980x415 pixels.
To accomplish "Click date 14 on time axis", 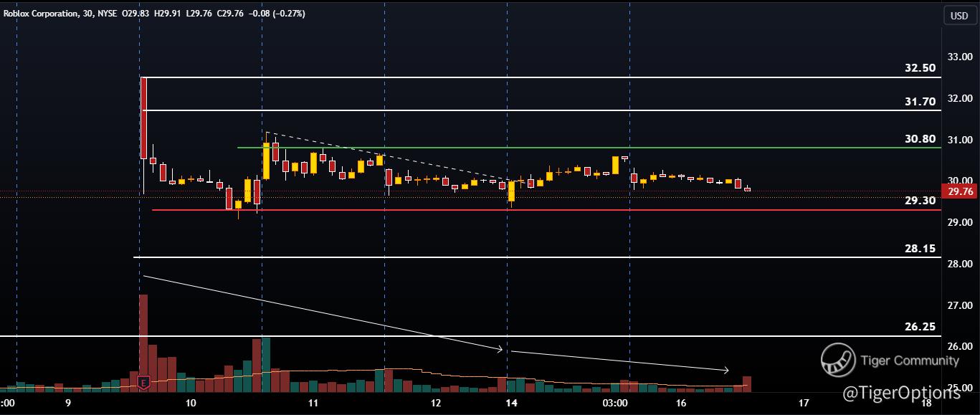I will pyautogui.click(x=511, y=402).
